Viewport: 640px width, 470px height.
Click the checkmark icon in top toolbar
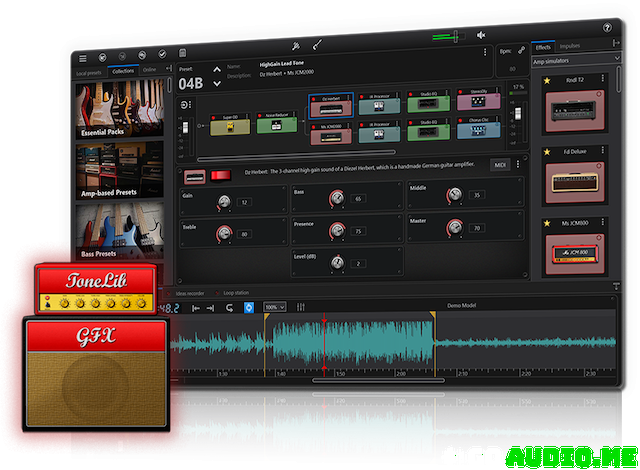click(162, 54)
